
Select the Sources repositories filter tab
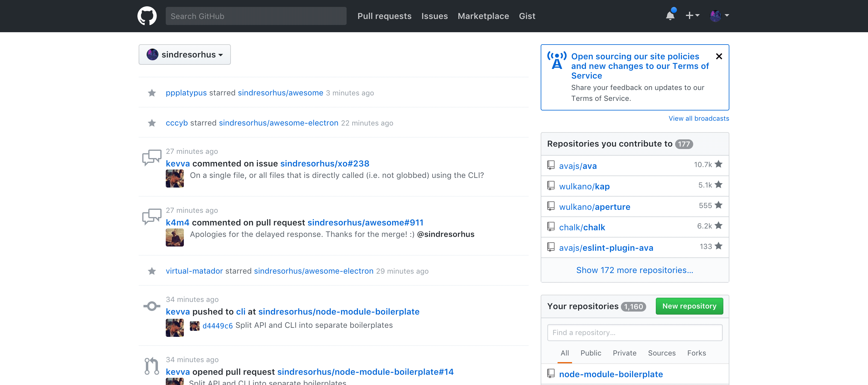pyautogui.click(x=662, y=353)
